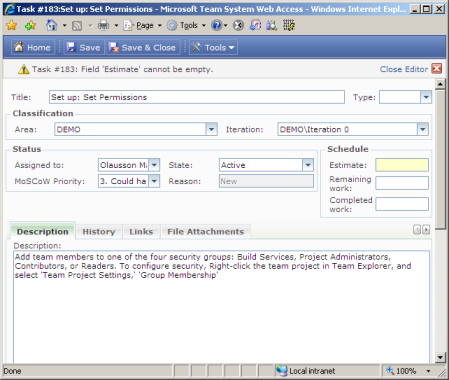Image resolution: width=449 pixels, height=380 pixels.
Task: Click the browser Print icon
Action: 103,25
